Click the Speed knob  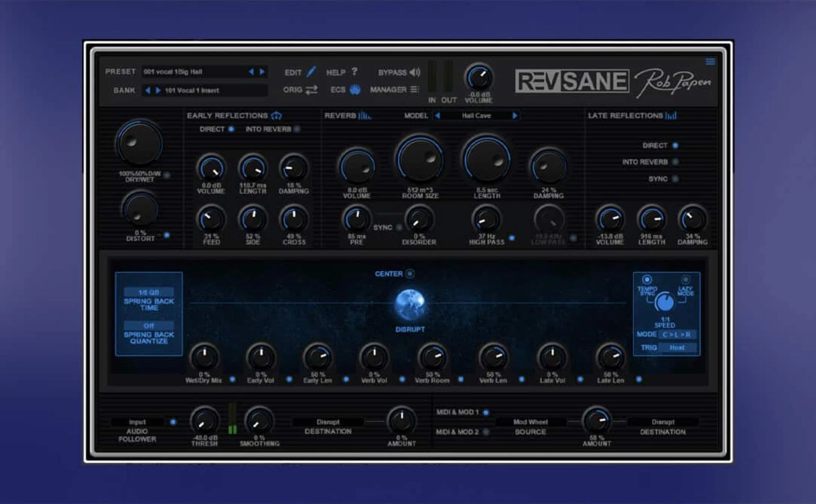[664, 302]
